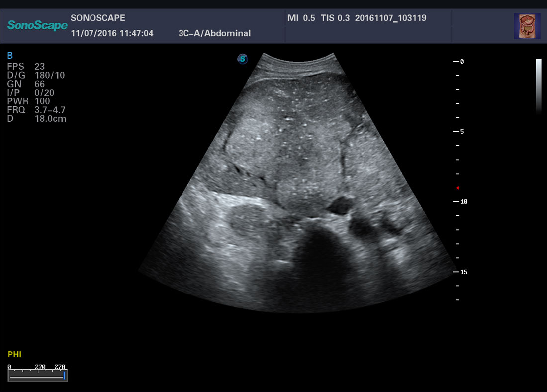Image resolution: width=547 pixels, height=392 pixels.
Task: Open the abdominal body mark icon
Action: coord(527,26)
